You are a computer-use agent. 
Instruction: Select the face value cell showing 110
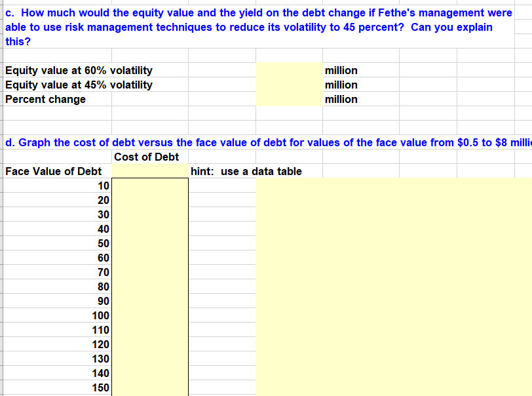point(58,330)
